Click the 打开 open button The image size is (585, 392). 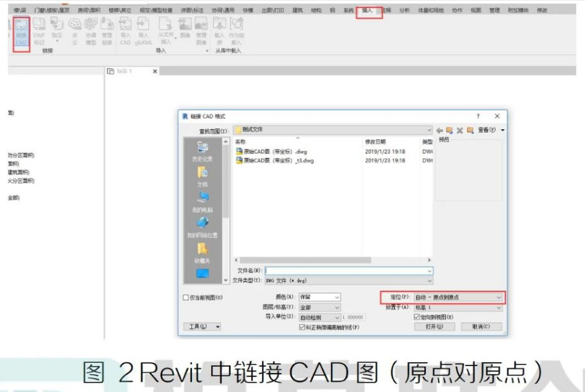[x=434, y=327]
